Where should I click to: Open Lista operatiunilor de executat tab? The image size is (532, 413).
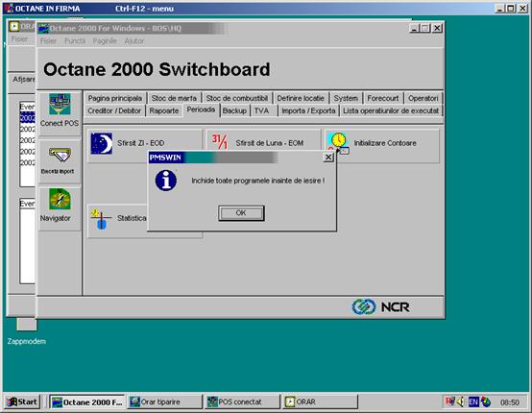click(x=391, y=111)
